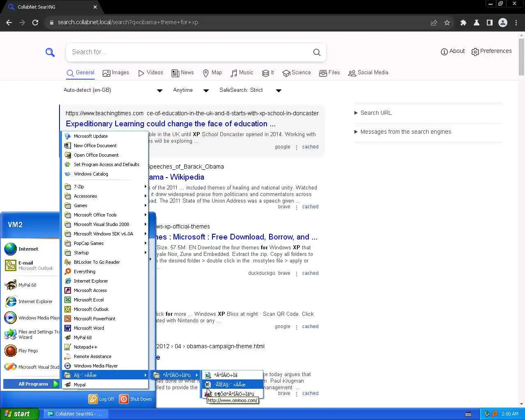Click the Windows start button

click(x=19, y=414)
